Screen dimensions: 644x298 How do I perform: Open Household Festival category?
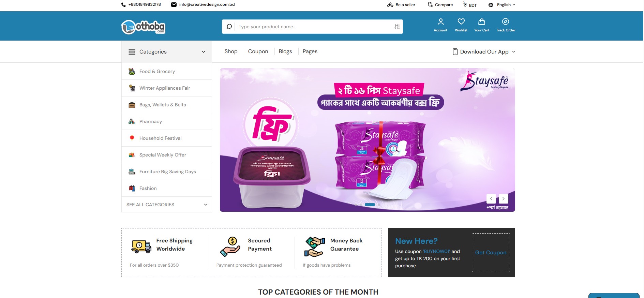tap(167, 138)
